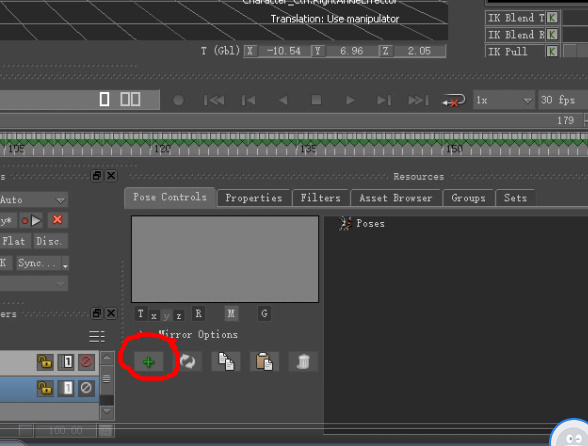
Task: Click the green plus Create Pose button
Action: pyautogui.click(x=149, y=362)
